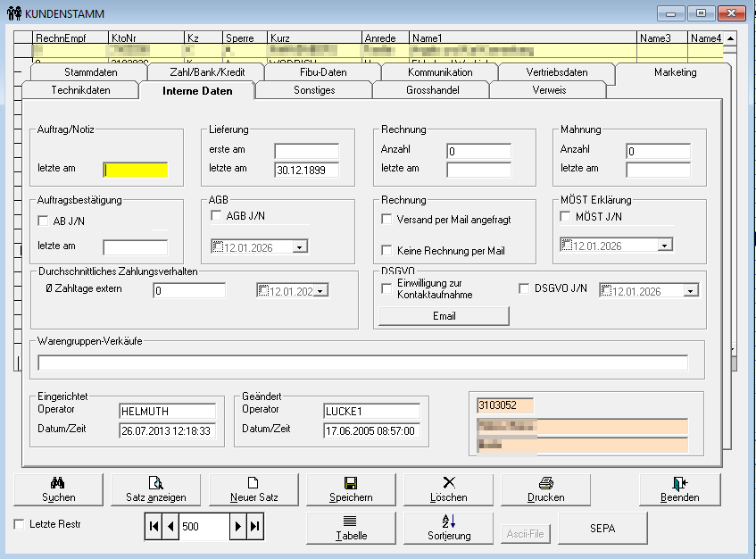Toggle the Letzte Restr checkbox
Screen dimensions: 756x559
point(20,524)
